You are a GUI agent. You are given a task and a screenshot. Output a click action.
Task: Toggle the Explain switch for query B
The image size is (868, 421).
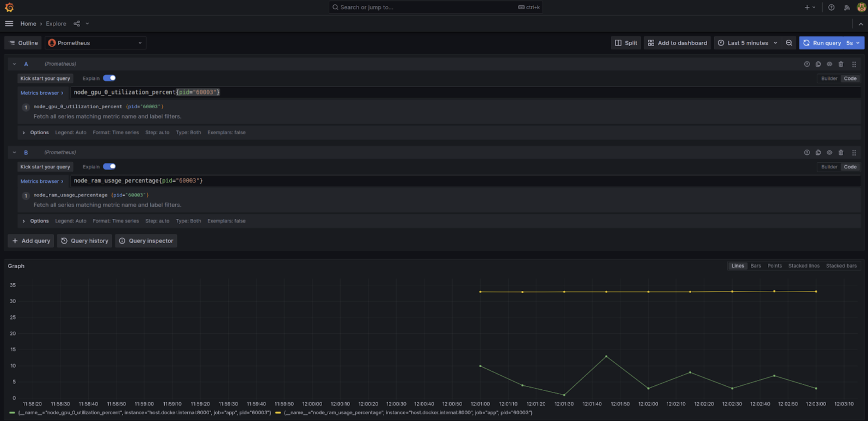[x=110, y=166]
